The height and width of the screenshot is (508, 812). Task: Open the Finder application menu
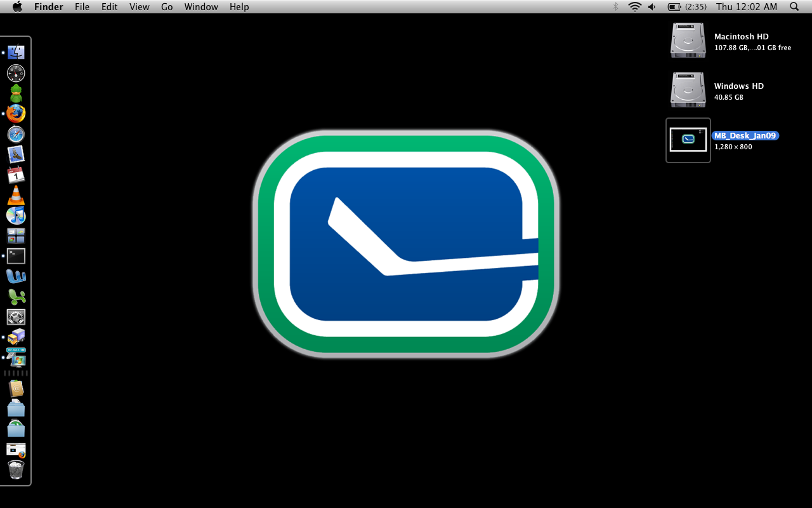click(49, 6)
